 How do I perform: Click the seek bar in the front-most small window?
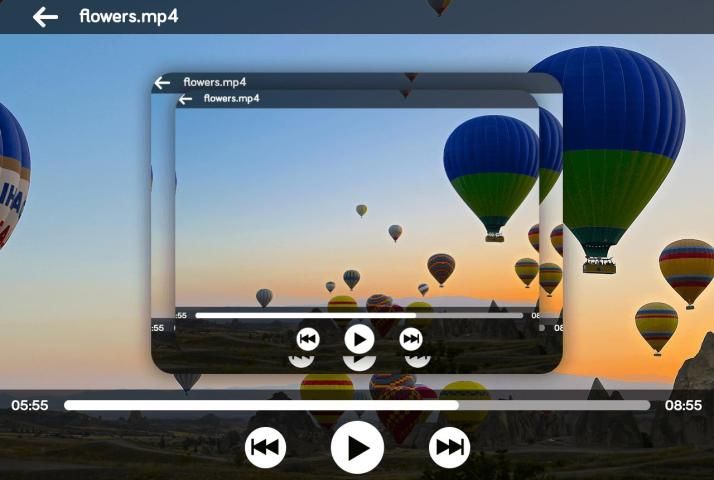pos(358,315)
